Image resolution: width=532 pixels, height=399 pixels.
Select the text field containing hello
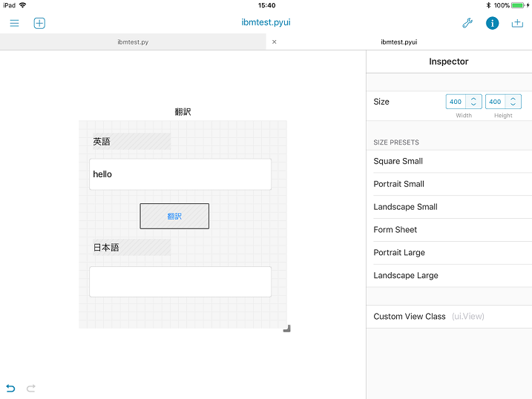180,174
